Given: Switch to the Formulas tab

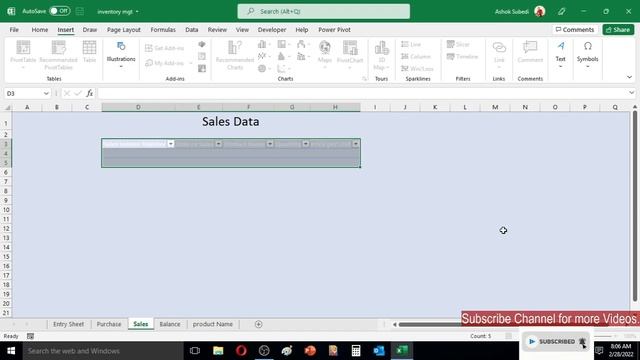Looking at the screenshot, I should (163, 30).
